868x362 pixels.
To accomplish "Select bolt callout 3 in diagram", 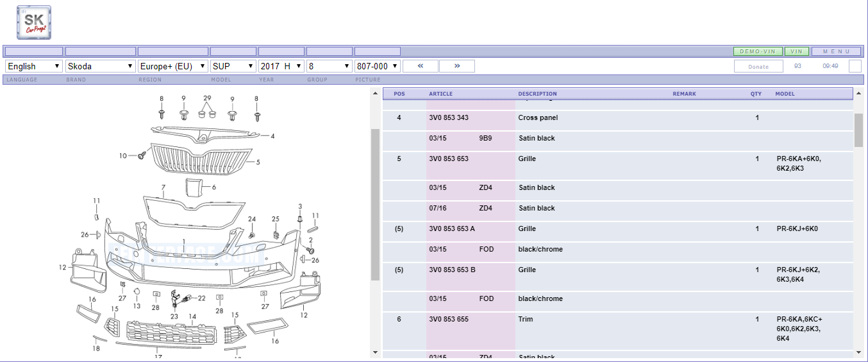I will coord(300,206).
